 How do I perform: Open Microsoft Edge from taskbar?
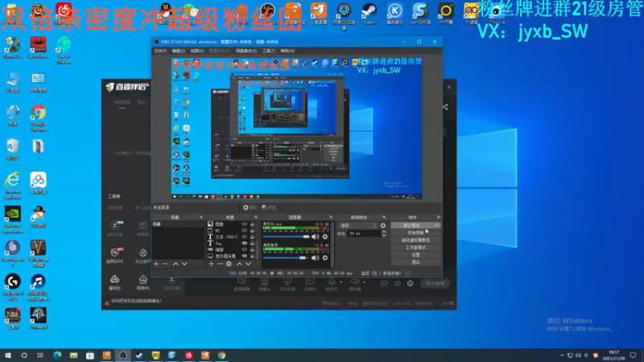(56, 356)
